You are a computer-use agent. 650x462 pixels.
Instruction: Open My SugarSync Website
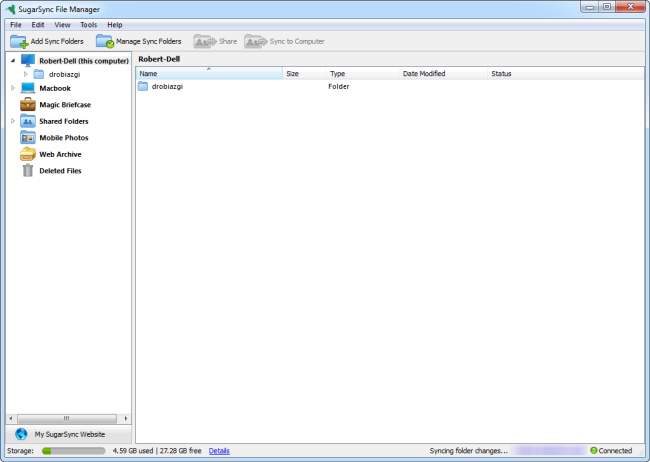70,434
